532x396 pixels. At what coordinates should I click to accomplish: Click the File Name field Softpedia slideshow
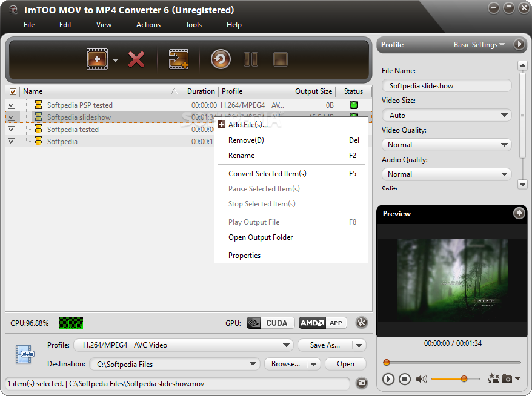tap(447, 86)
